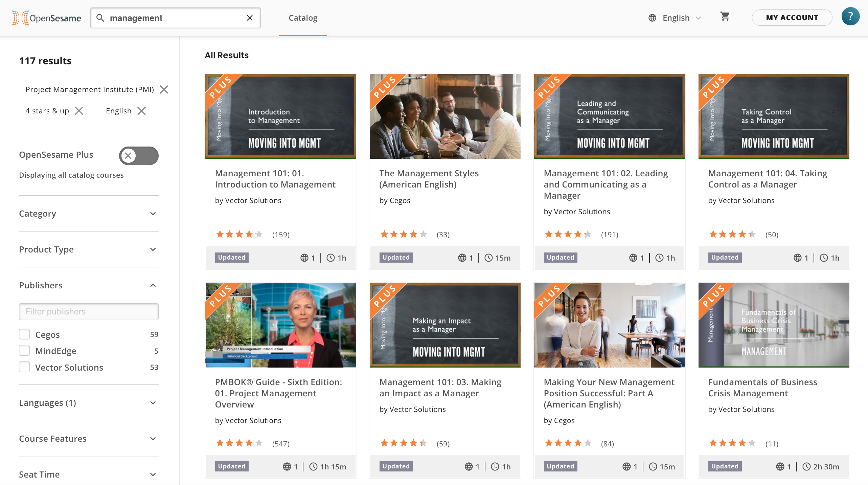The image size is (868, 485).
Task: Click the globe icon beside English
Action: tap(652, 18)
